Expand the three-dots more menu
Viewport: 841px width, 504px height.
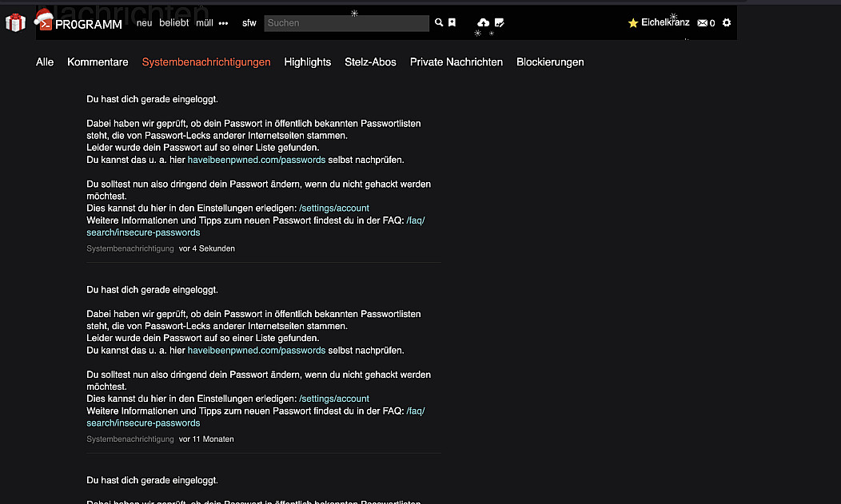click(x=223, y=23)
